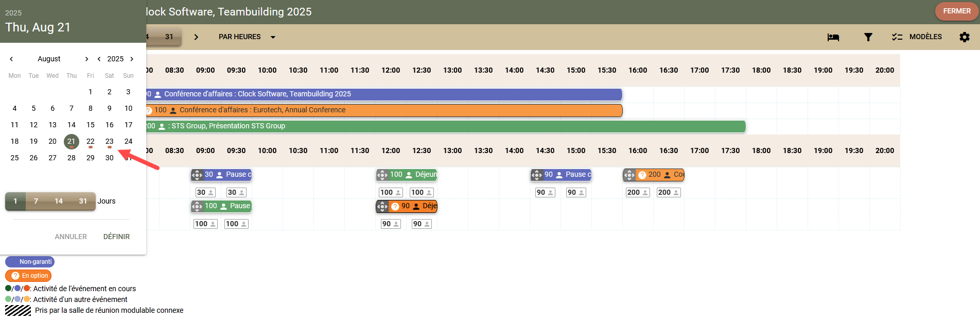Click the question mark icon in En option legend

[x=15, y=276]
